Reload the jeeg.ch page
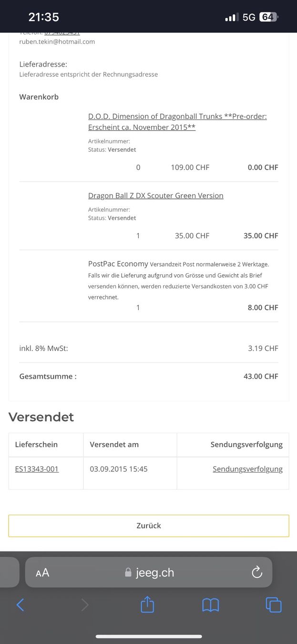Viewport: 297px width, 644px height. pos(257,572)
